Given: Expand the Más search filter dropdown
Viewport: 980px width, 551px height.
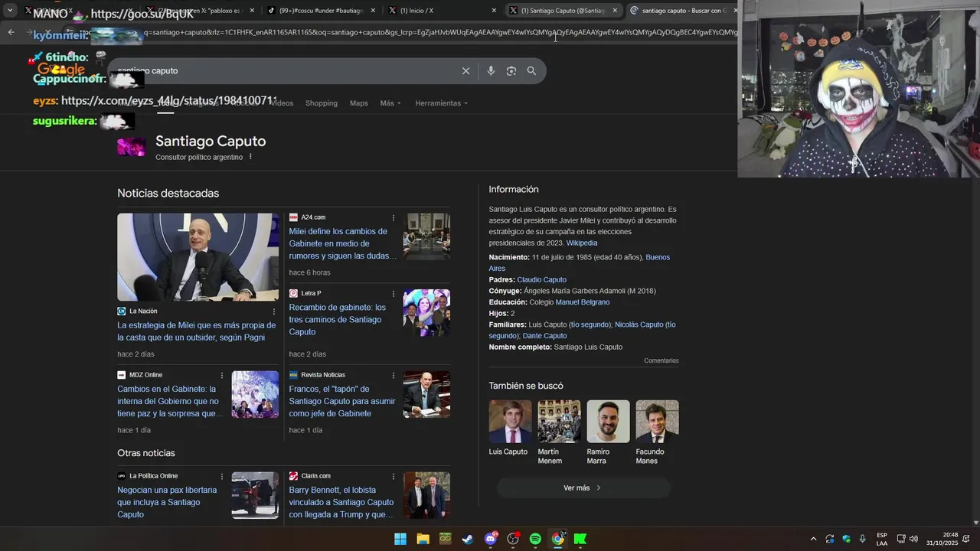Looking at the screenshot, I should coord(390,103).
